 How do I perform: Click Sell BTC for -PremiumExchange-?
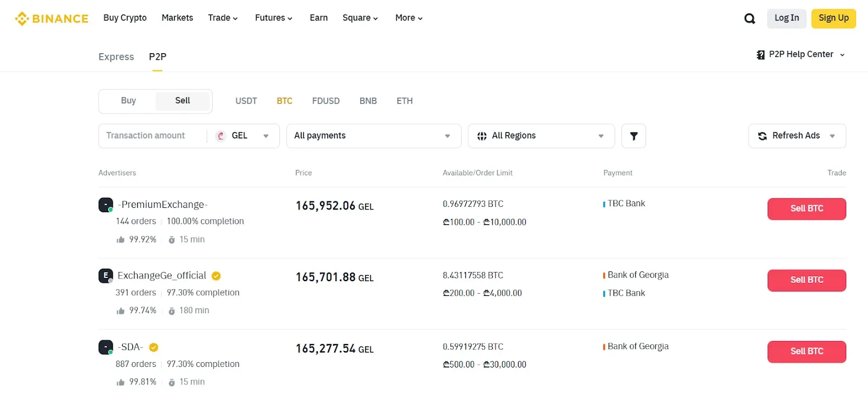coord(806,209)
